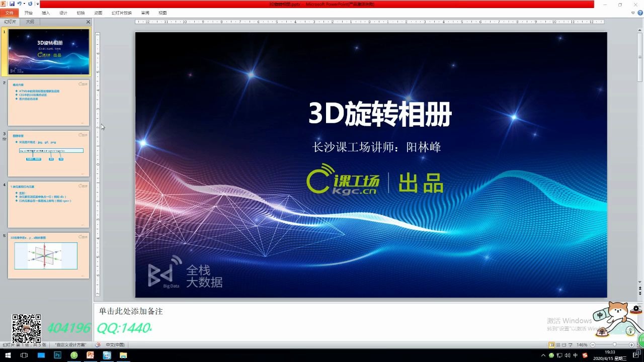Click previous slide arrow on scrollbar
The height and width of the screenshot is (362, 644).
(640, 289)
